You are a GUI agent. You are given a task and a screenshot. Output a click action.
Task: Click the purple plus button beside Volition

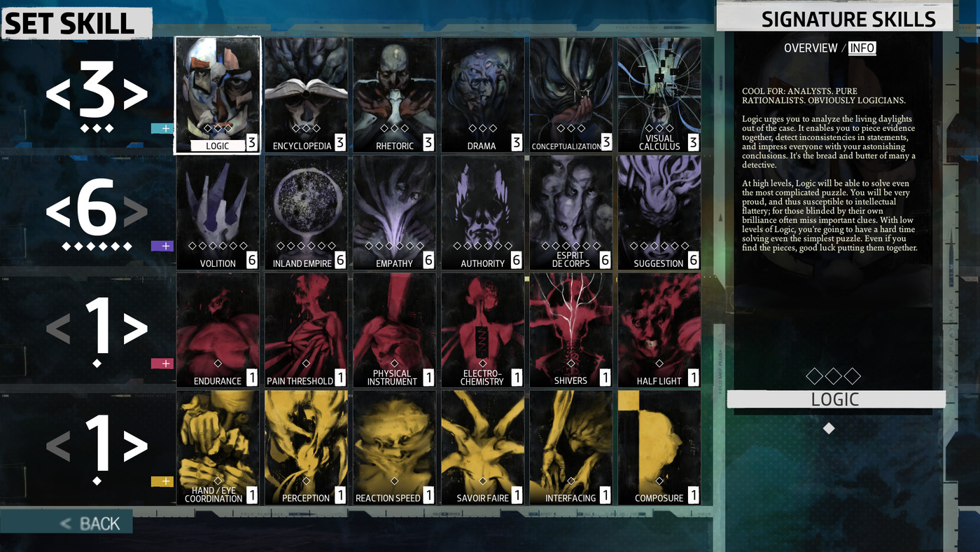(162, 246)
